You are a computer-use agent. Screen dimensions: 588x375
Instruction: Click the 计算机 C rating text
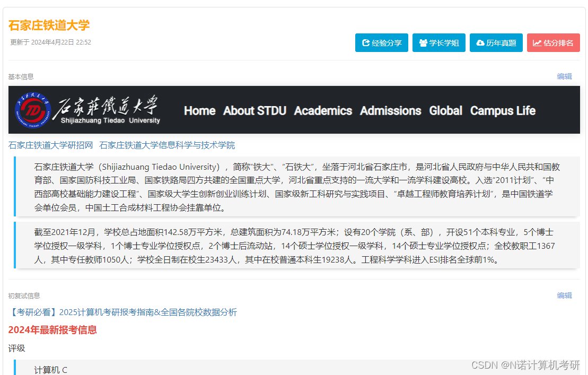50,370
